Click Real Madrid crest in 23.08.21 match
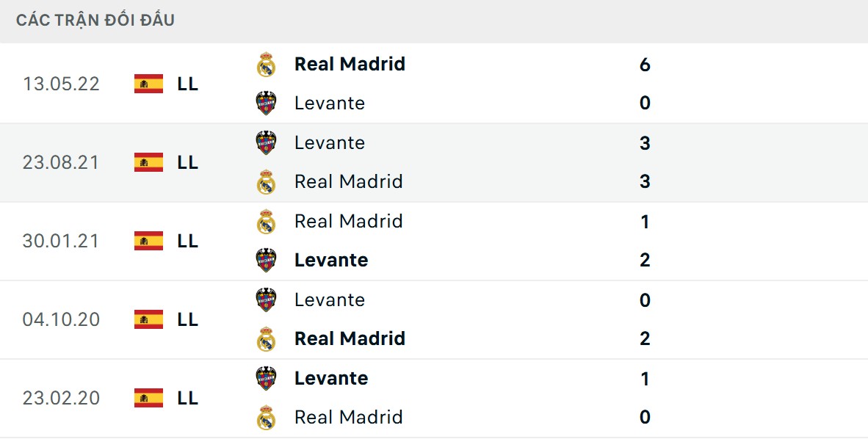The height and width of the screenshot is (439, 868). click(266, 181)
